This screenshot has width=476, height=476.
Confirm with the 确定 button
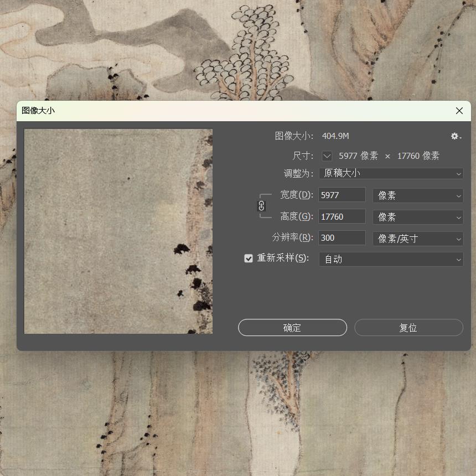pos(292,328)
